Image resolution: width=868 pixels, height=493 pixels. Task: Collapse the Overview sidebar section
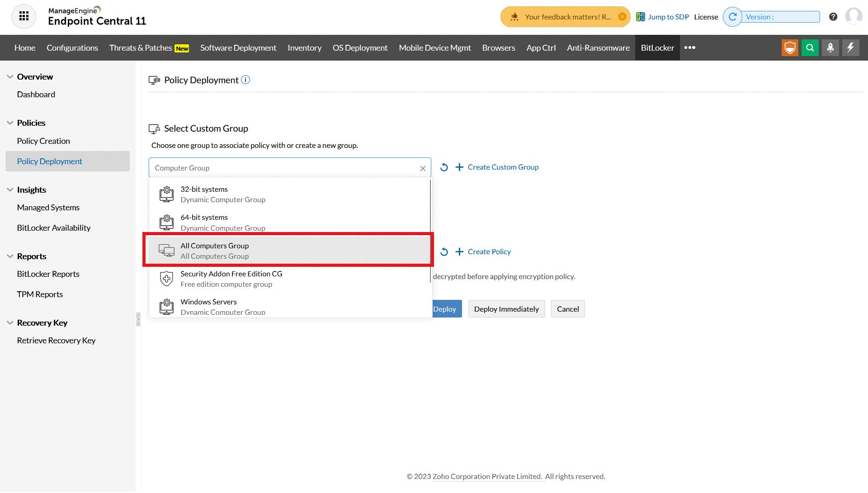point(10,77)
